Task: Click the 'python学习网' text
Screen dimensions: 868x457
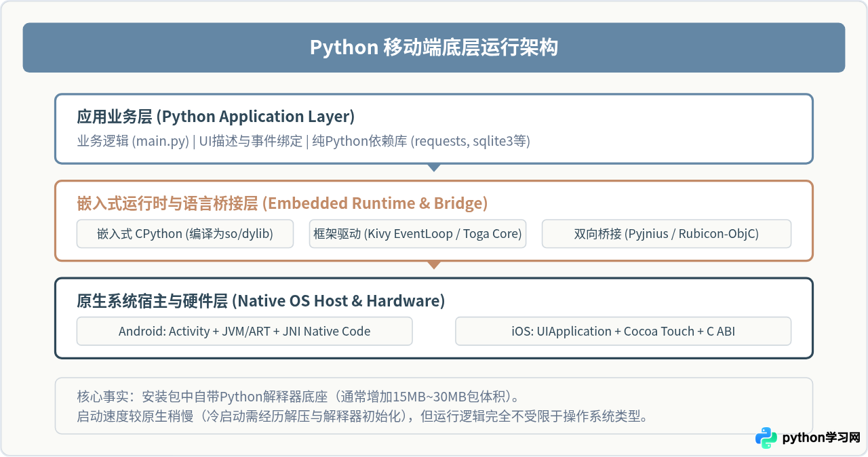Action: point(821,438)
